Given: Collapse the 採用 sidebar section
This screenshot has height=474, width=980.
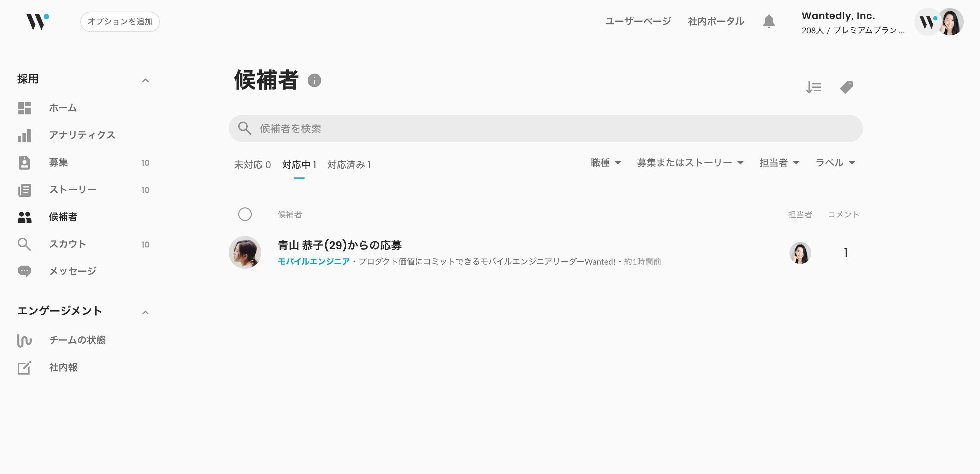Looking at the screenshot, I should pos(145,80).
